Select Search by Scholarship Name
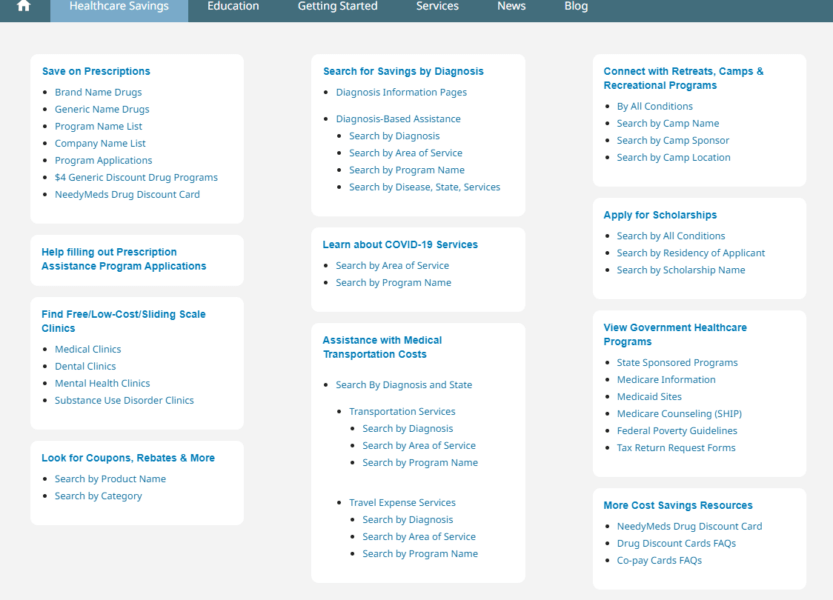Viewport: 833px width, 600px height. (681, 270)
